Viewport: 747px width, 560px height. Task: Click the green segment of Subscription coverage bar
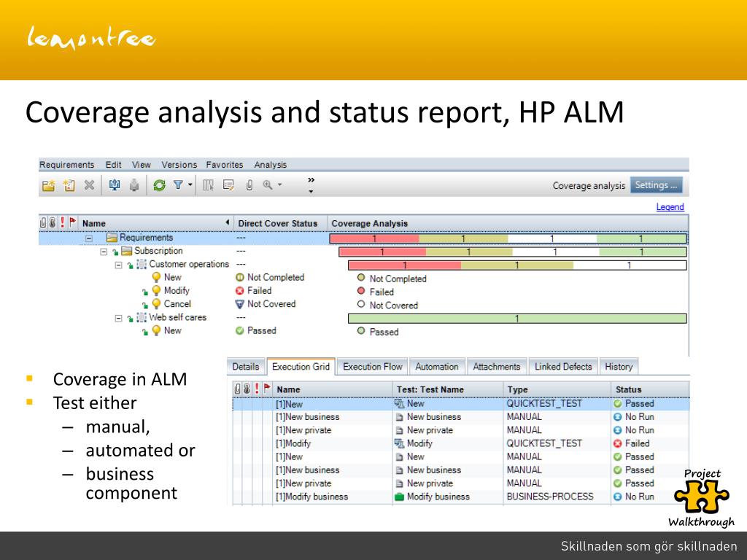click(x=643, y=252)
